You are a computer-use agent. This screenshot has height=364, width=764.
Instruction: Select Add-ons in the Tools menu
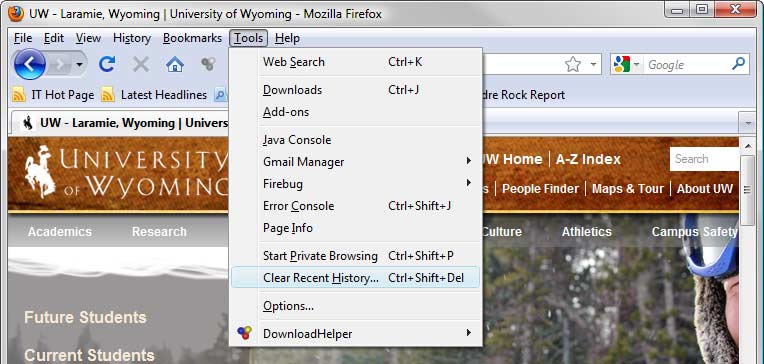coord(356,112)
